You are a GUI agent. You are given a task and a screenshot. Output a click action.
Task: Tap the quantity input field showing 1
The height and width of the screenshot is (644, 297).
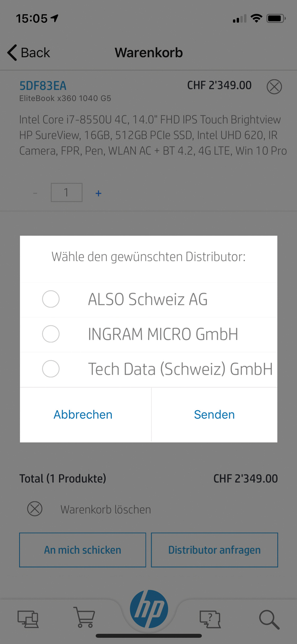(x=67, y=192)
